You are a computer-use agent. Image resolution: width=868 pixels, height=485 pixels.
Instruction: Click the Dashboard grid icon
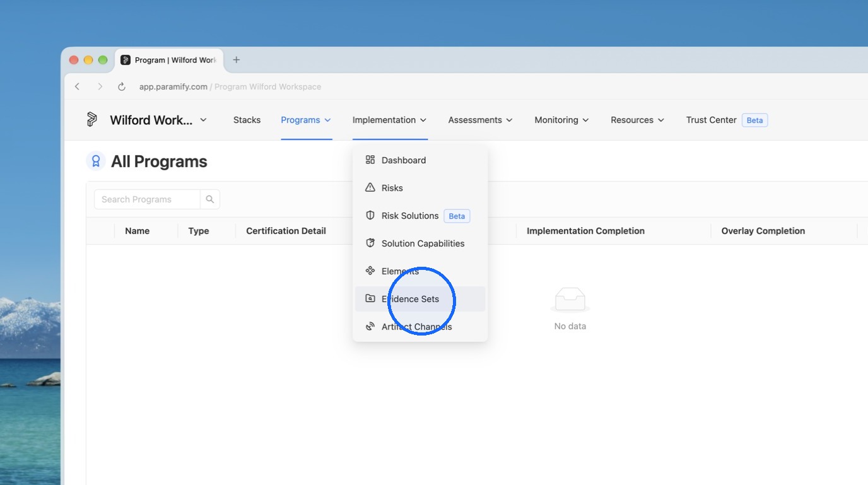(370, 160)
